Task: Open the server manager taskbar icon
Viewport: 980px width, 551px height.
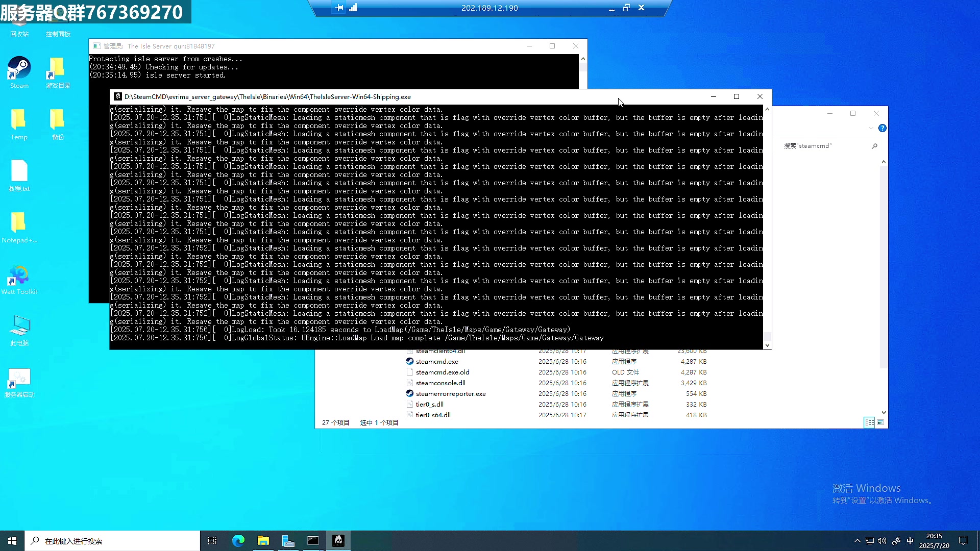Action: 288,541
